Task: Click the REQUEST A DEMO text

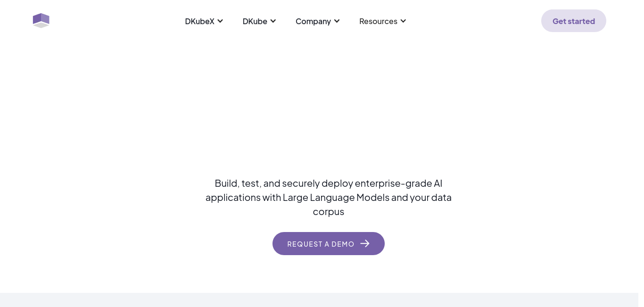Action: 321,244
